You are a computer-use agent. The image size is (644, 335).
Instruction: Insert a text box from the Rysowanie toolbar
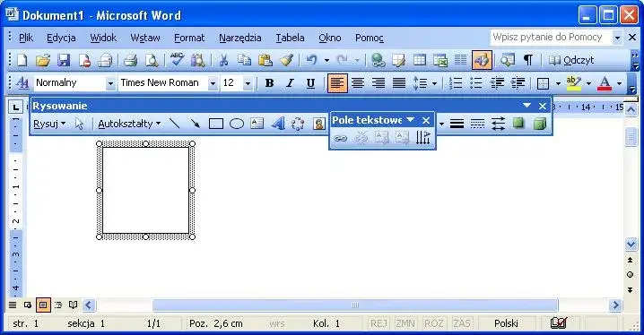click(257, 124)
